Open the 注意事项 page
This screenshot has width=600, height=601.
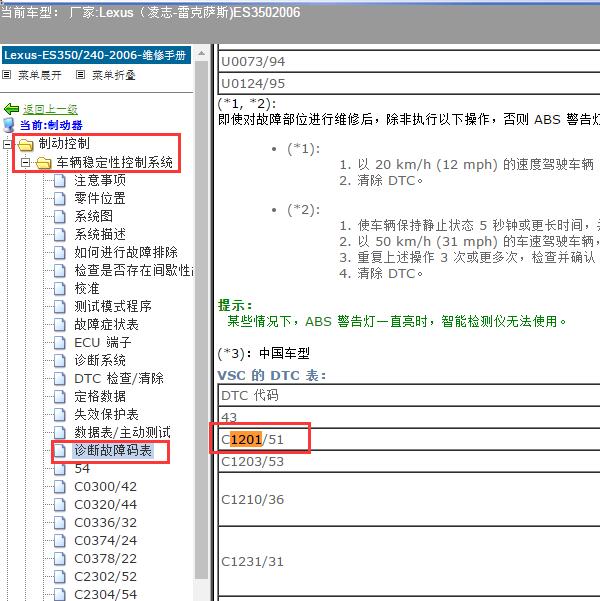[100, 180]
